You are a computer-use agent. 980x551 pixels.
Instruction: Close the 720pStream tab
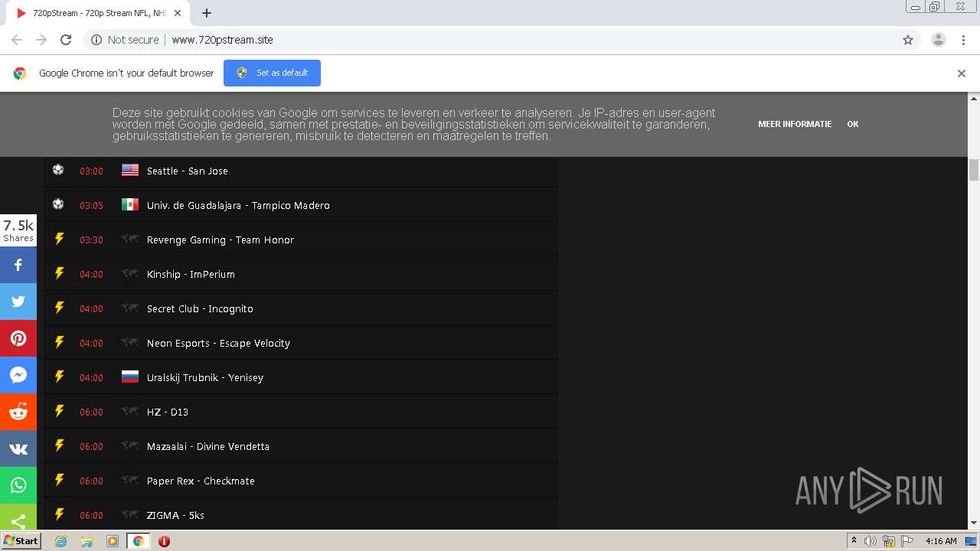tap(178, 13)
